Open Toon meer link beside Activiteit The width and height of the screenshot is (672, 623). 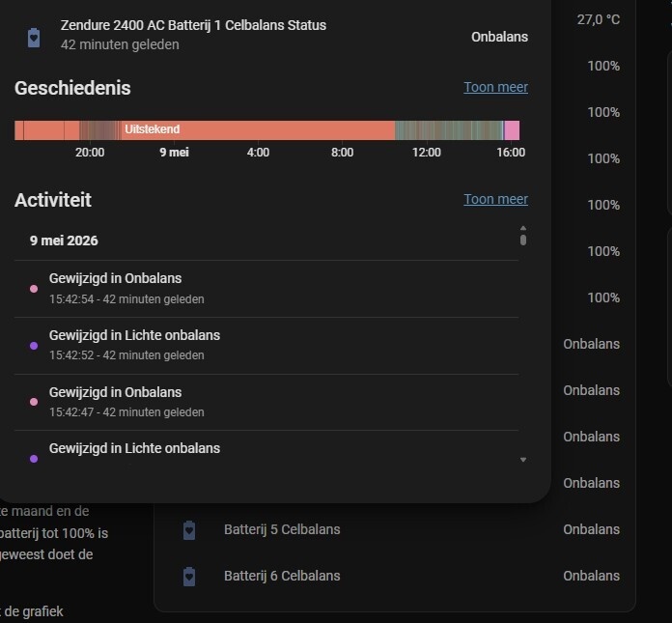tap(496, 199)
